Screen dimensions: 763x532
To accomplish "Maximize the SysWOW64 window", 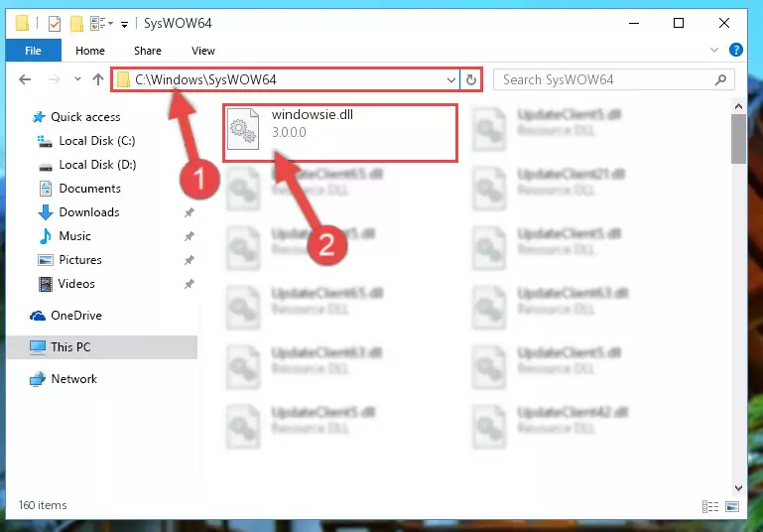I will pyautogui.click(x=679, y=23).
